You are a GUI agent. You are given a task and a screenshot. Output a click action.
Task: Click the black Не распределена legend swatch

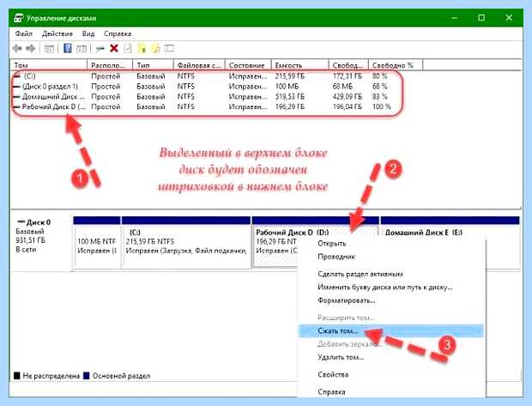pos(16,376)
